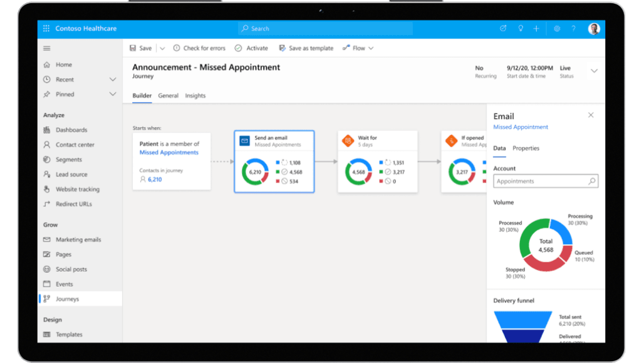The width and height of the screenshot is (644, 363).
Task: Expand the Recent section chevron
Action: coord(113,79)
